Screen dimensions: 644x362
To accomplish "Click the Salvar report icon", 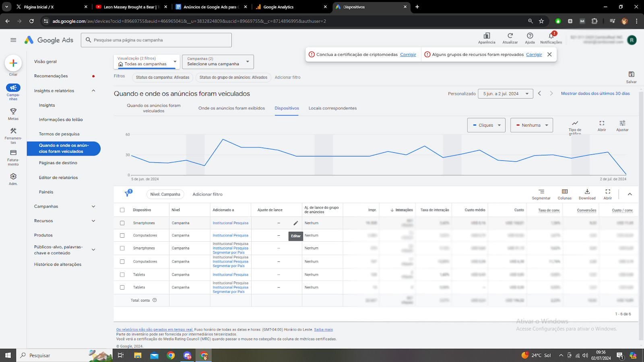I will click(631, 74).
